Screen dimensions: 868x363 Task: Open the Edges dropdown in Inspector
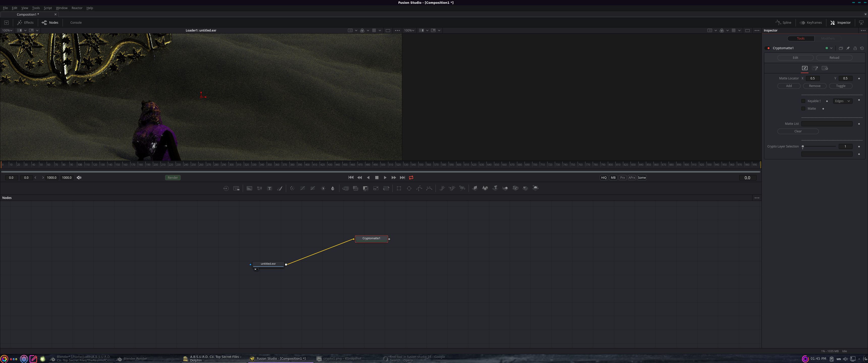click(843, 101)
